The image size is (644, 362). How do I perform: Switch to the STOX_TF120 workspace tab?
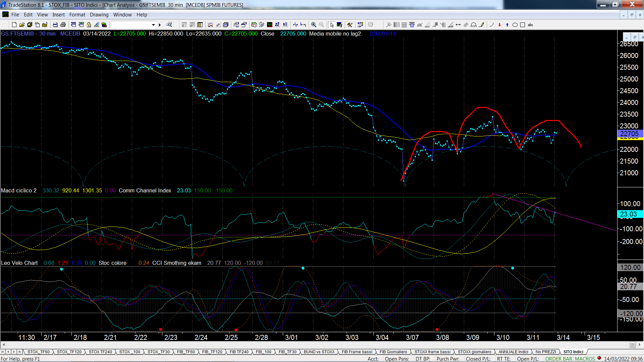pyautogui.click(x=69, y=352)
